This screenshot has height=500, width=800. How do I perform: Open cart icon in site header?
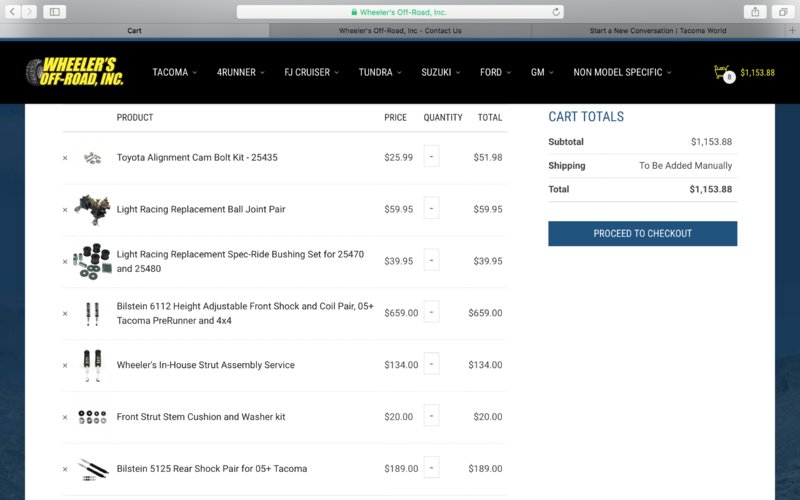(x=723, y=73)
